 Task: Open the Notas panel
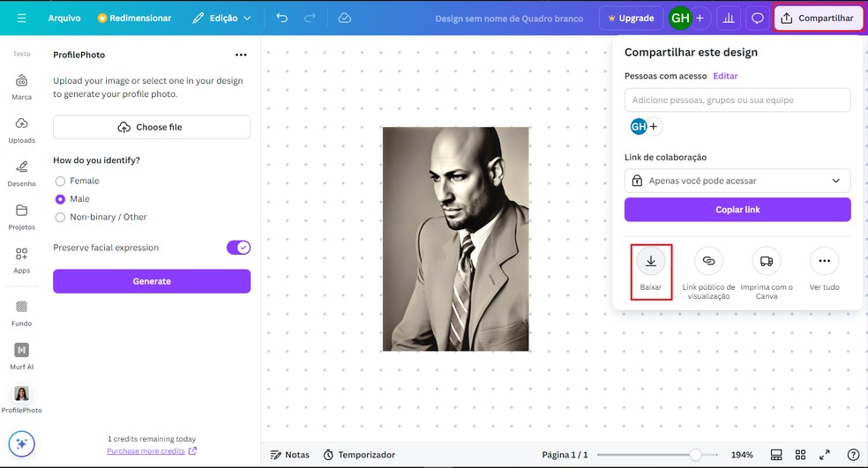289,455
